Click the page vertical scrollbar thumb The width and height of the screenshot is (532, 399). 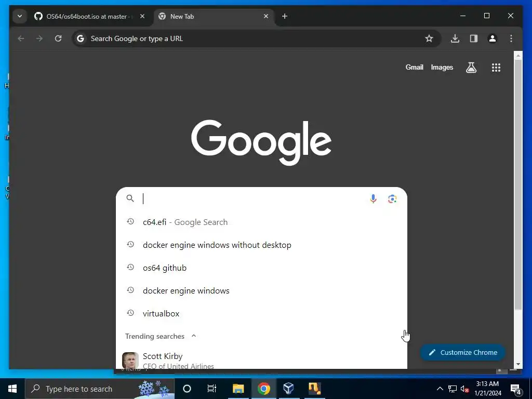coord(518,185)
